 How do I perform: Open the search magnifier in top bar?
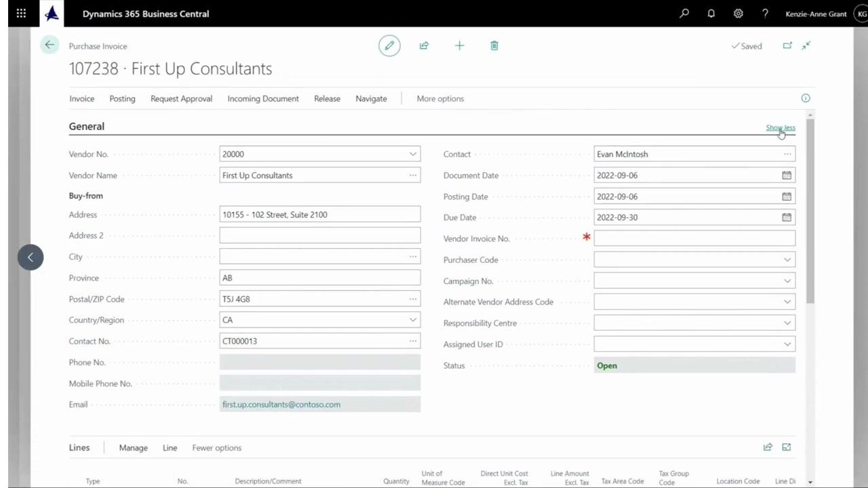(684, 14)
